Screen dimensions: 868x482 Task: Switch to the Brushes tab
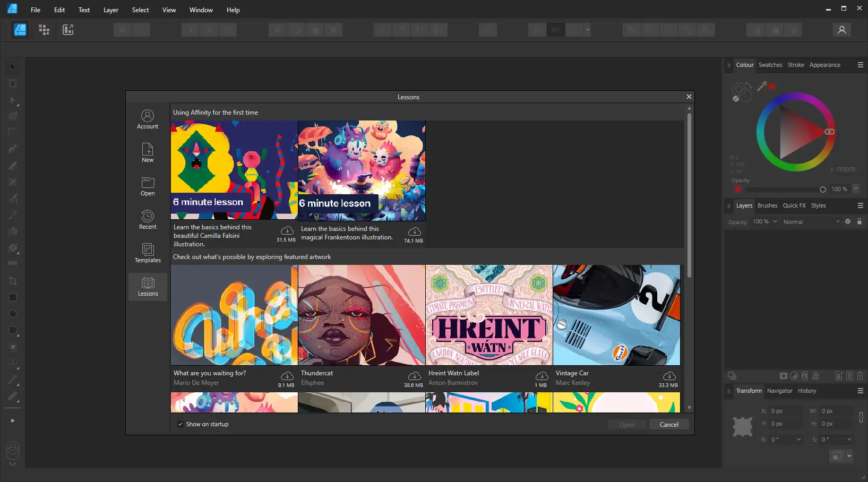[768, 205]
